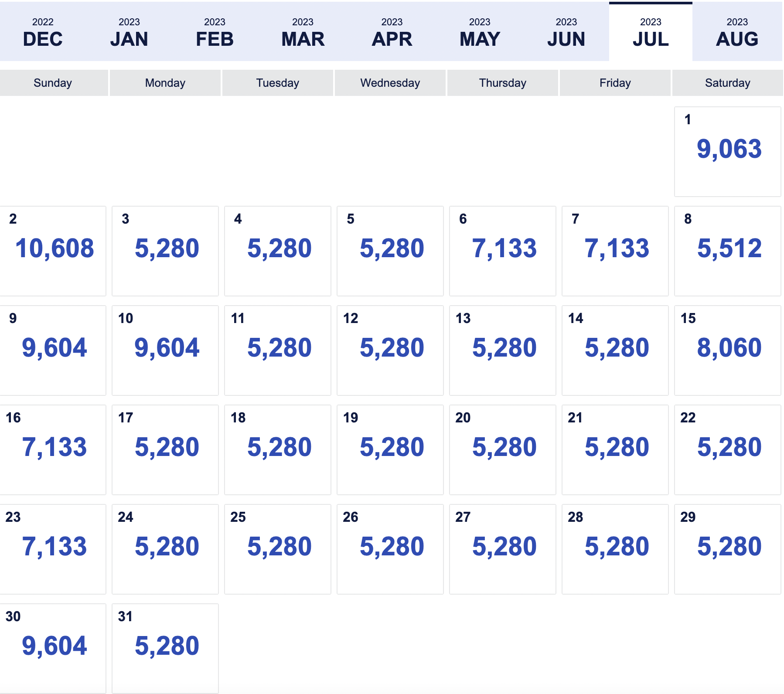
Task: Choose July 15 showing 8,060
Action: [727, 350]
